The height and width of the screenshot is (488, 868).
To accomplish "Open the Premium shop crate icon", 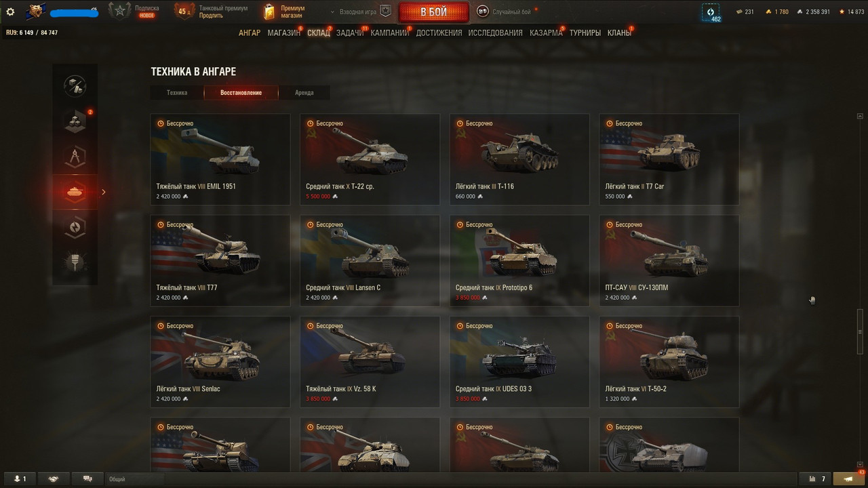I will point(270,12).
